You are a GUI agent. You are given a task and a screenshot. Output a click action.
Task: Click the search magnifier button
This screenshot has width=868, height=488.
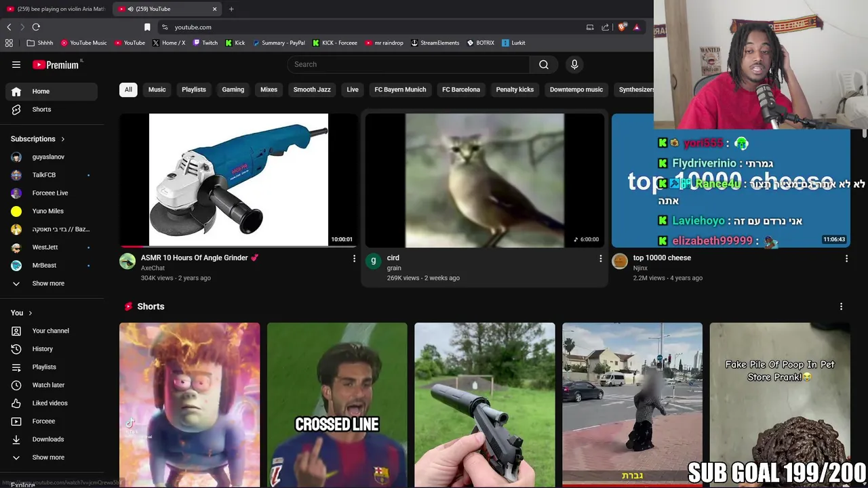click(544, 64)
